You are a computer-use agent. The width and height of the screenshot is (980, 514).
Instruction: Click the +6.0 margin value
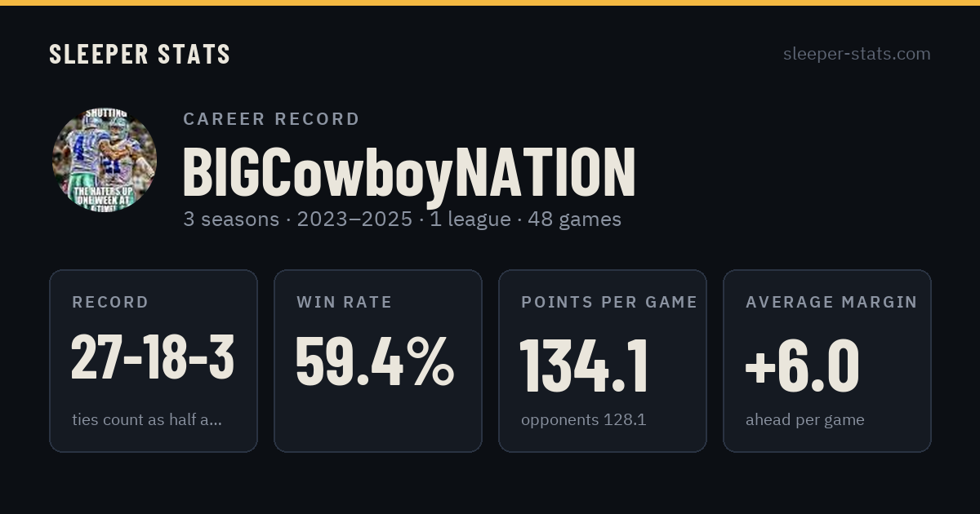[802, 366]
